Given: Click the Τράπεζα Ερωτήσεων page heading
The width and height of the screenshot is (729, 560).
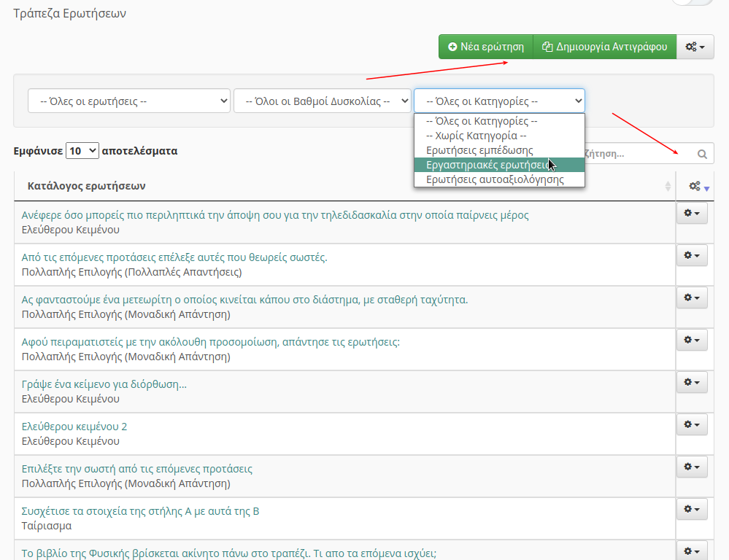Looking at the screenshot, I should pyautogui.click(x=70, y=13).
